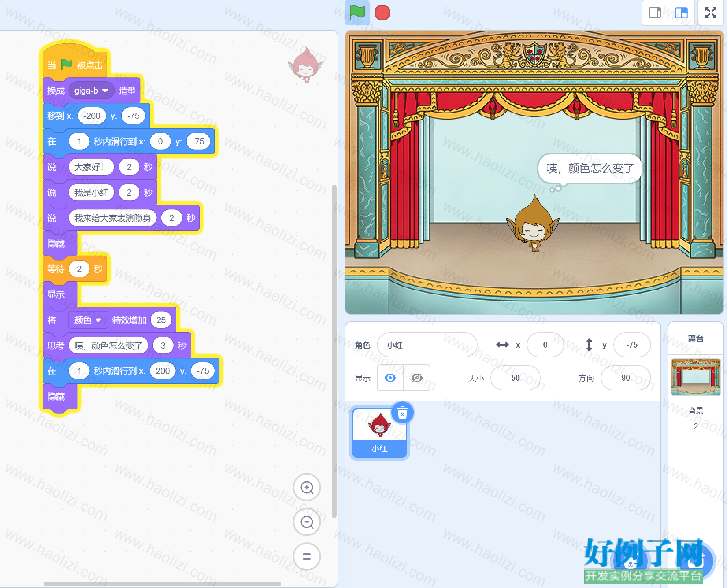Switch to large stage layout
The height and width of the screenshot is (588, 727).
click(x=681, y=13)
